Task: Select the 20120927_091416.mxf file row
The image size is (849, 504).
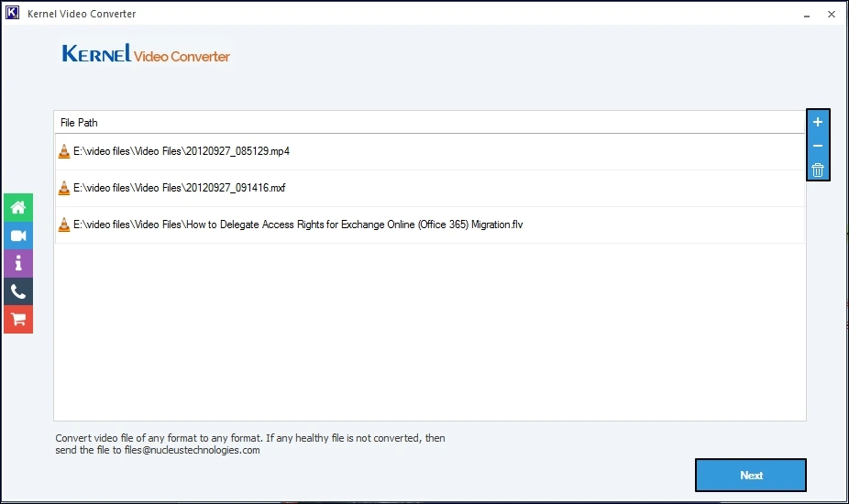Action: pos(430,188)
